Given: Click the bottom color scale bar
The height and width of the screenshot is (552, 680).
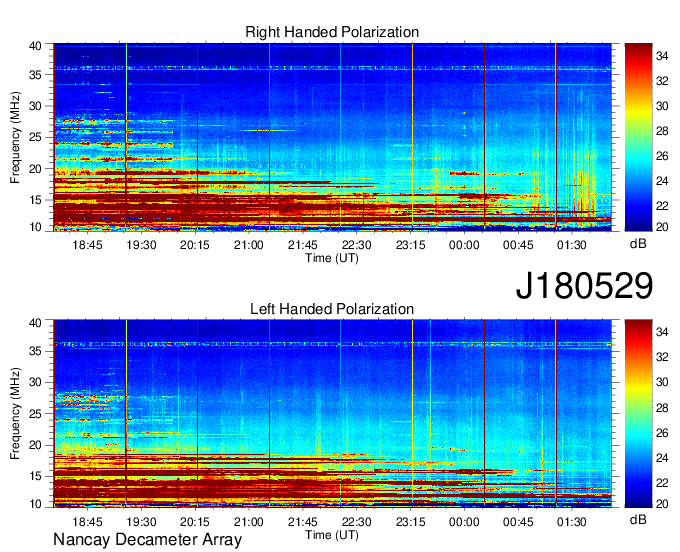Looking at the screenshot, I should [x=638, y=413].
